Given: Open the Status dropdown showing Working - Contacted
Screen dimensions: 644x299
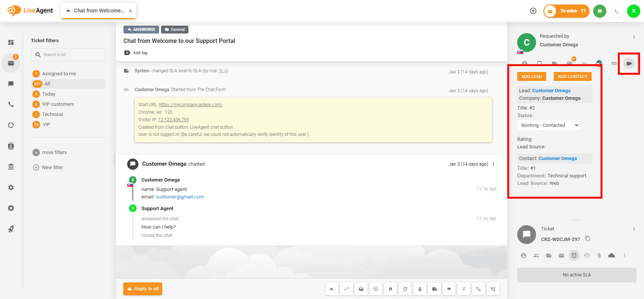Looking at the screenshot, I should [548, 125].
